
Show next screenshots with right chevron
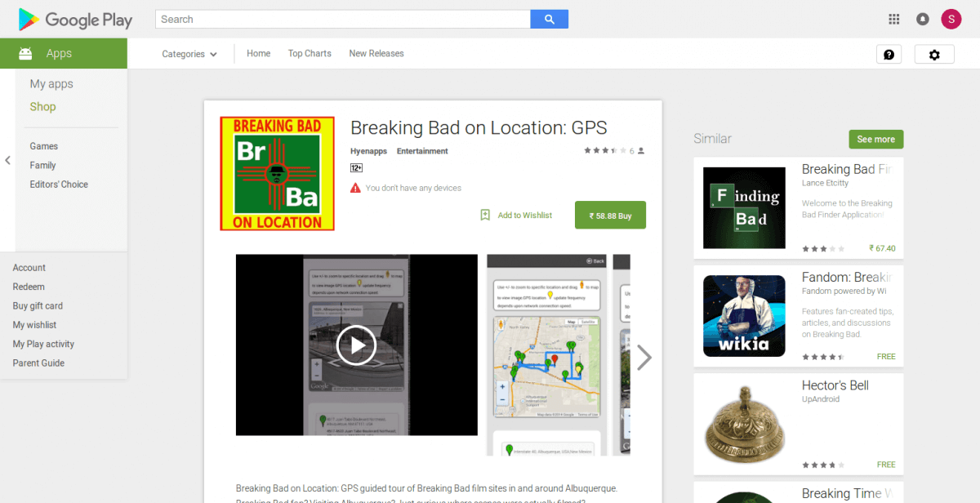644,357
